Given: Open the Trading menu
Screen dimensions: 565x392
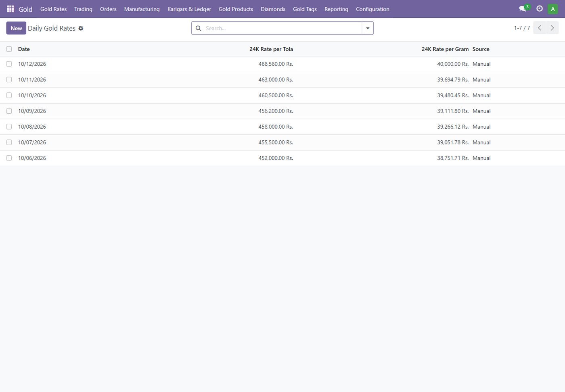Looking at the screenshot, I should 83,9.
